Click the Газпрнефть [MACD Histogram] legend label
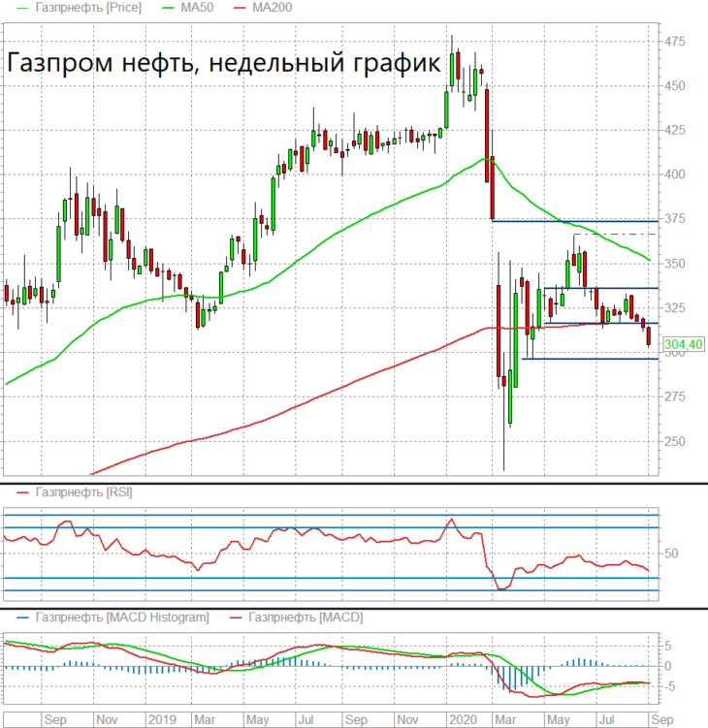This screenshot has width=708, height=728. [x=122, y=617]
